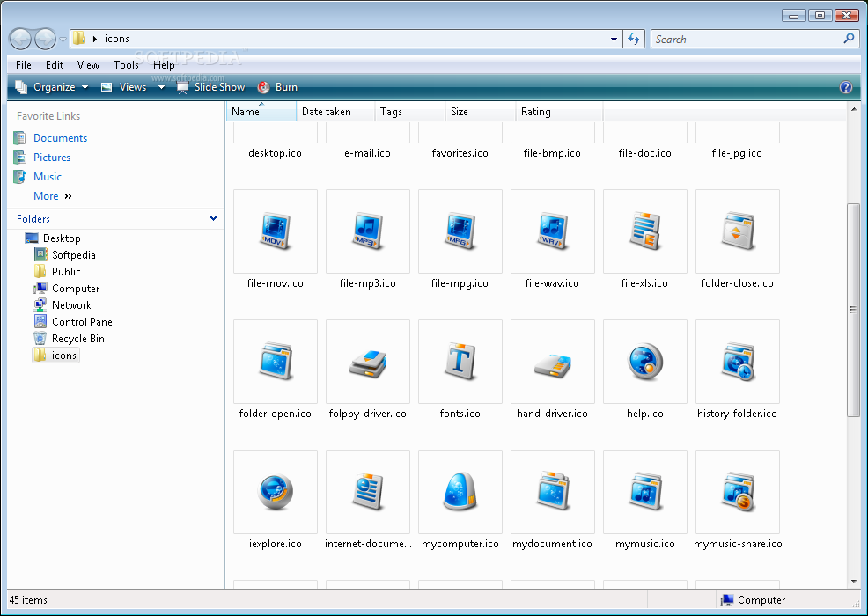This screenshot has width=868, height=616.
Task: Select Computer in folder tree
Action: pos(76,288)
